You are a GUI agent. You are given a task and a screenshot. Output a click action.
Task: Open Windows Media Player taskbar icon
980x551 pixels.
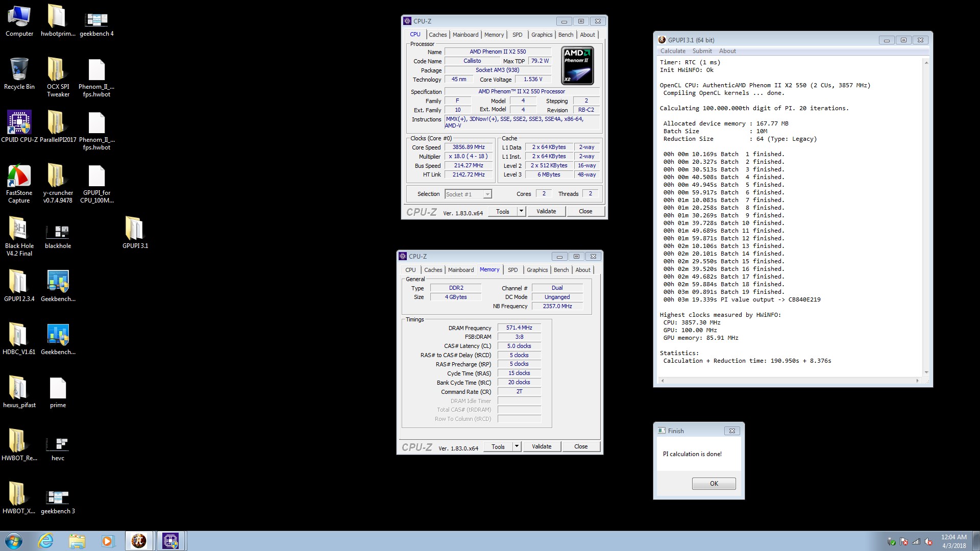tap(107, 541)
